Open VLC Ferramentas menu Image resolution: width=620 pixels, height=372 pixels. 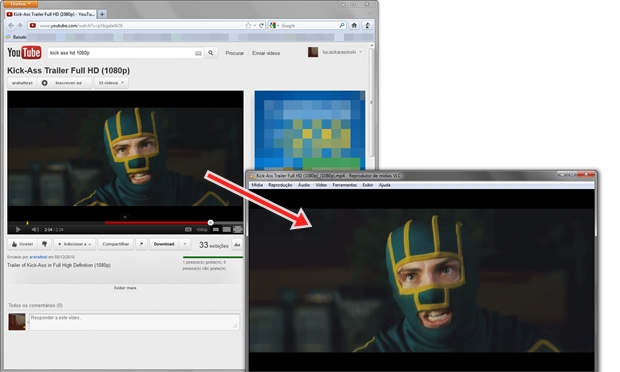point(344,185)
